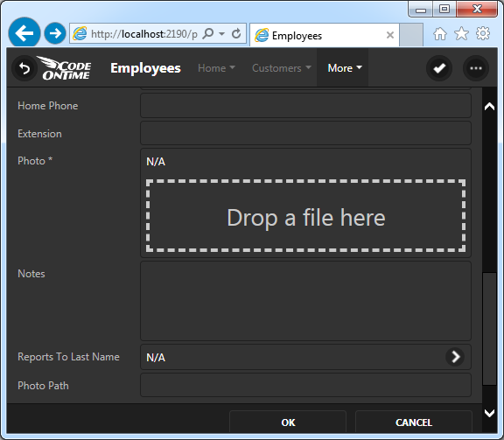Click the checkmark save icon in header
This screenshot has height=440, width=504.
pyautogui.click(x=439, y=68)
